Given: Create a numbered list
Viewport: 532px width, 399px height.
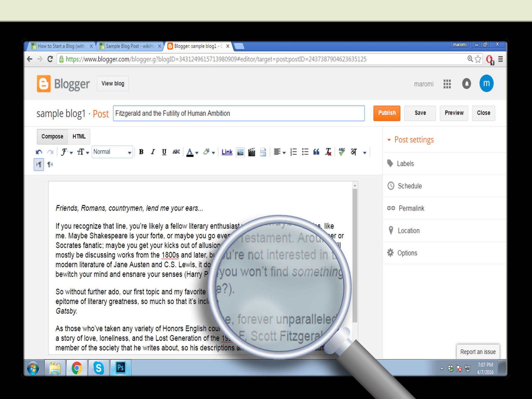Looking at the screenshot, I should coord(294,152).
